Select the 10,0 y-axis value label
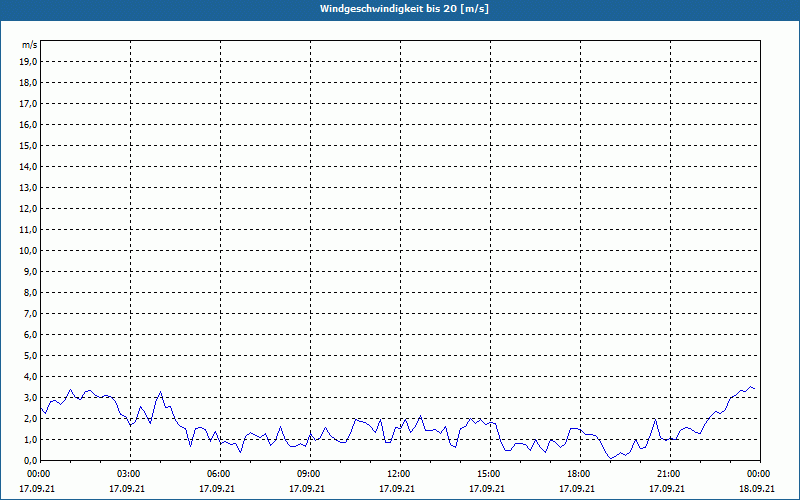Viewport: 800px width, 500px height. (x=29, y=250)
